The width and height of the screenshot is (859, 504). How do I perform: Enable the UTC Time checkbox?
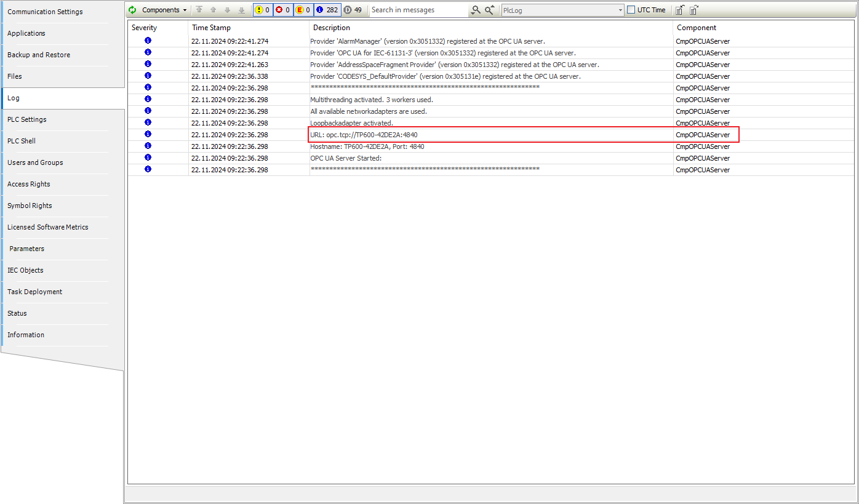(631, 10)
